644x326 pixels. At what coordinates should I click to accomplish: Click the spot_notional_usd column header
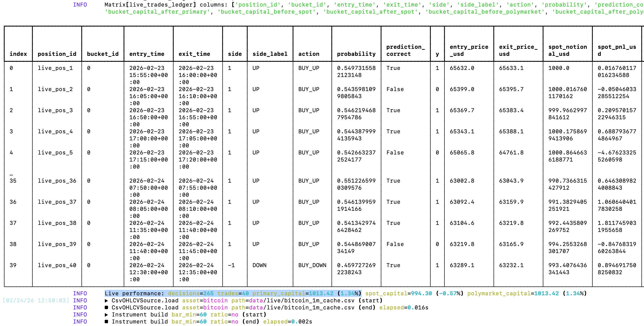(x=568, y=50)
